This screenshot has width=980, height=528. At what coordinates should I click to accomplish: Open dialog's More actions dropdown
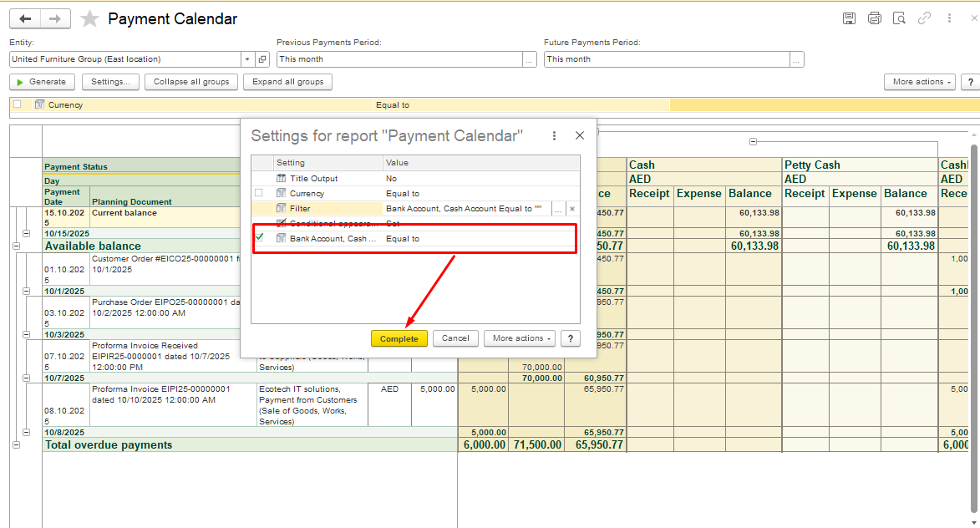518,338
